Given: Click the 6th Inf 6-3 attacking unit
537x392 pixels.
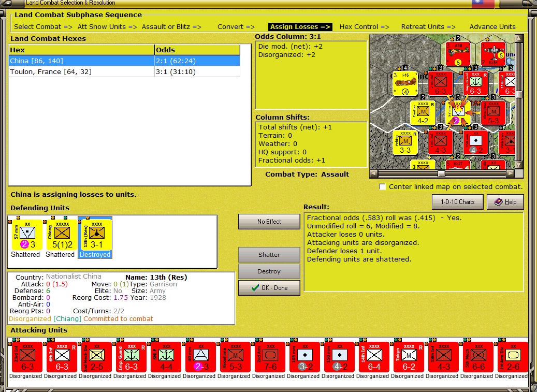Looking at the screenshot, I should point(62,357).
